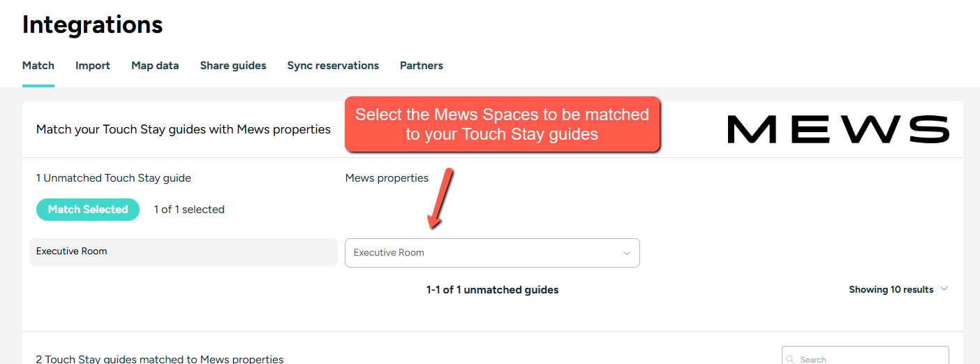
Task: Focus the Search input field
Action: coord(866,355)
